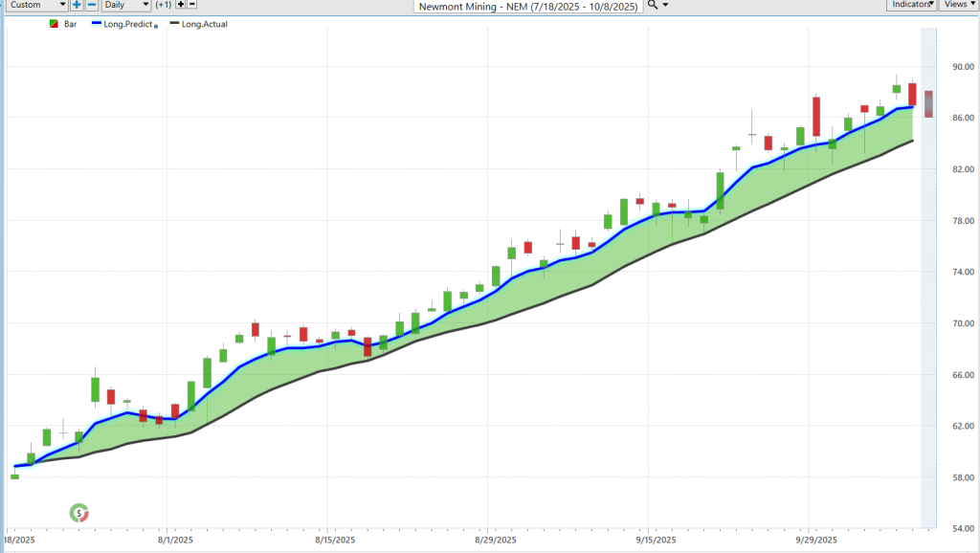This screenshot has height=553, width=980.
Task: Click the black minus forecast decrement button
Action: 191,5
